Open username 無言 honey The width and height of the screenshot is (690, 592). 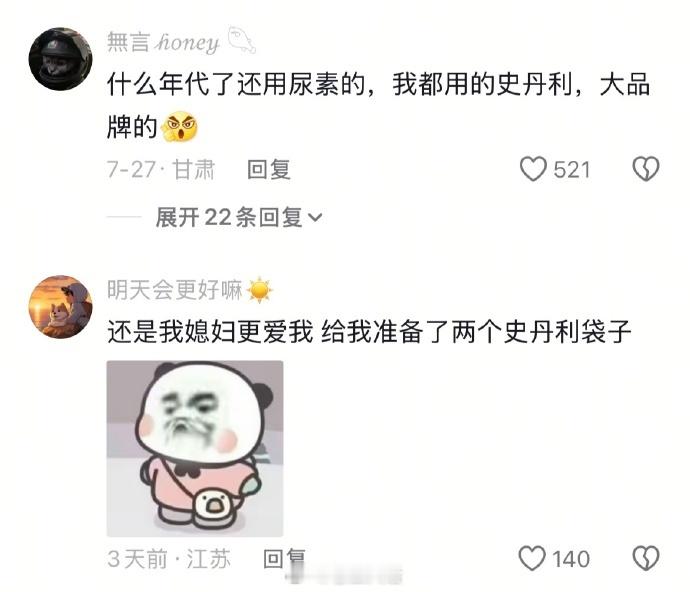[x=163, y=42]
